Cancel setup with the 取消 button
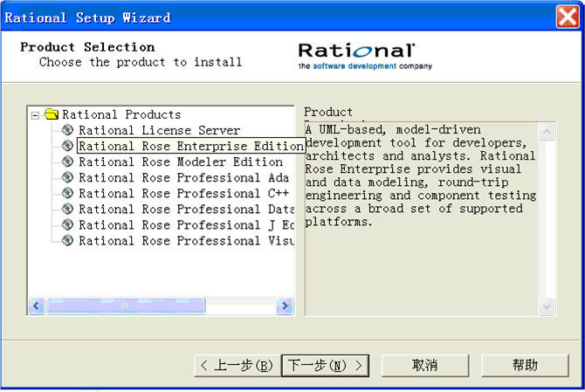Image resolution: width=585 pixels, height=392 pixels. (425, 366)
